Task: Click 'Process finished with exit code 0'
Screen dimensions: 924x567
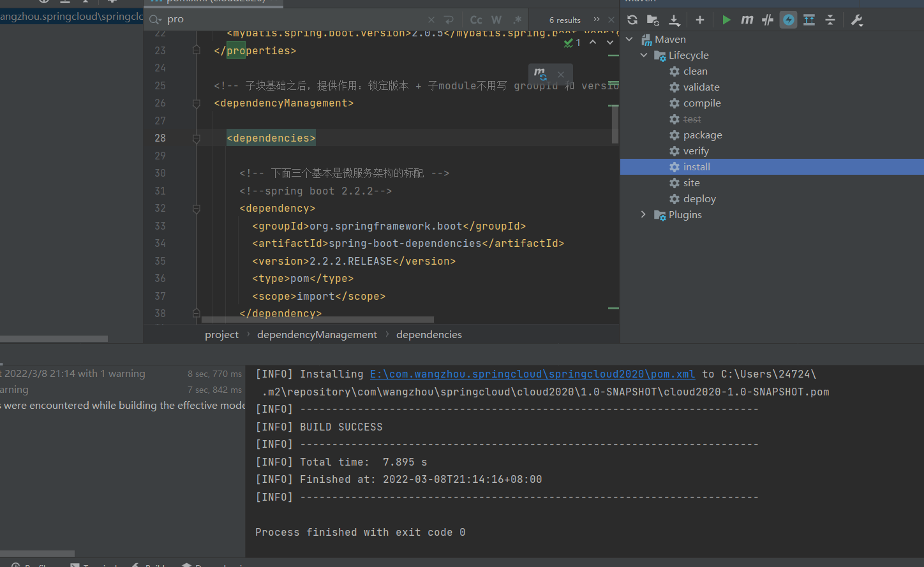Action: tap(361, 532)
